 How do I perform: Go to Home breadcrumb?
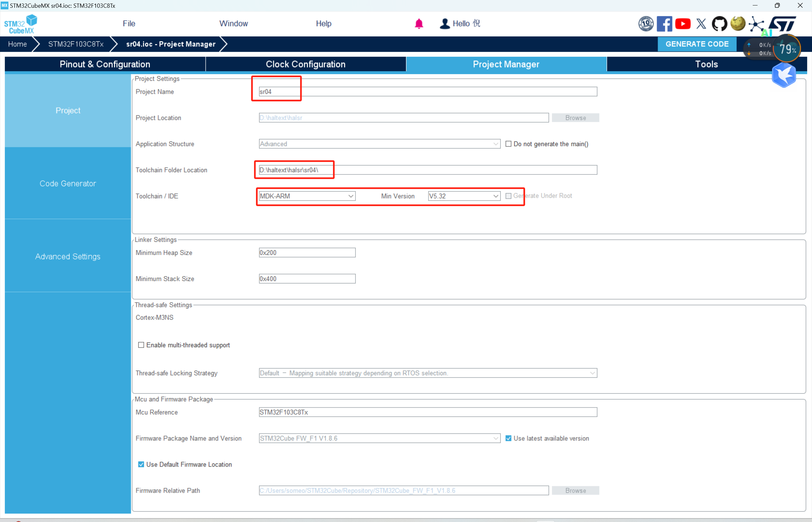pos(17,44)
